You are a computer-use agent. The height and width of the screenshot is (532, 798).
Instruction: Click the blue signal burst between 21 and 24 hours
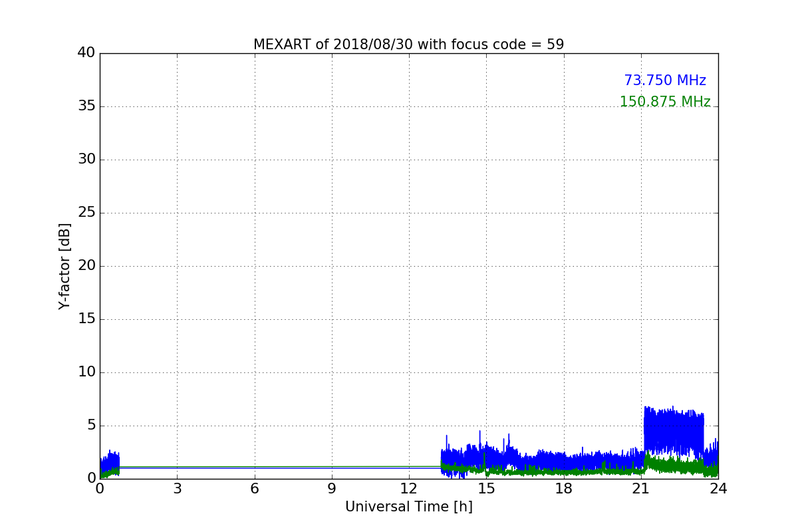[674, 432]
